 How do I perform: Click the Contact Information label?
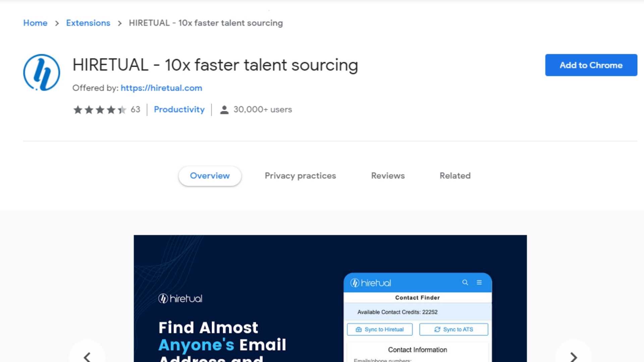coord(417,350)
